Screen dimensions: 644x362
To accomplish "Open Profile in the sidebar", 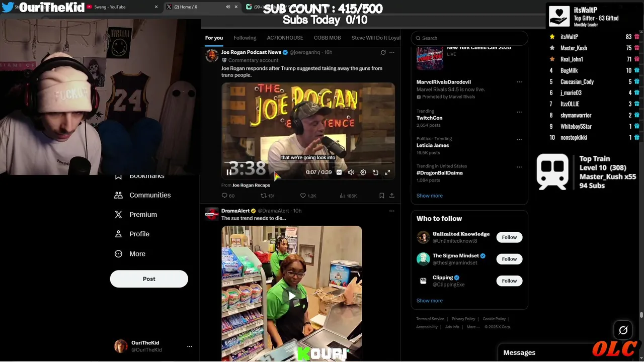I will (x=132, y=234).
